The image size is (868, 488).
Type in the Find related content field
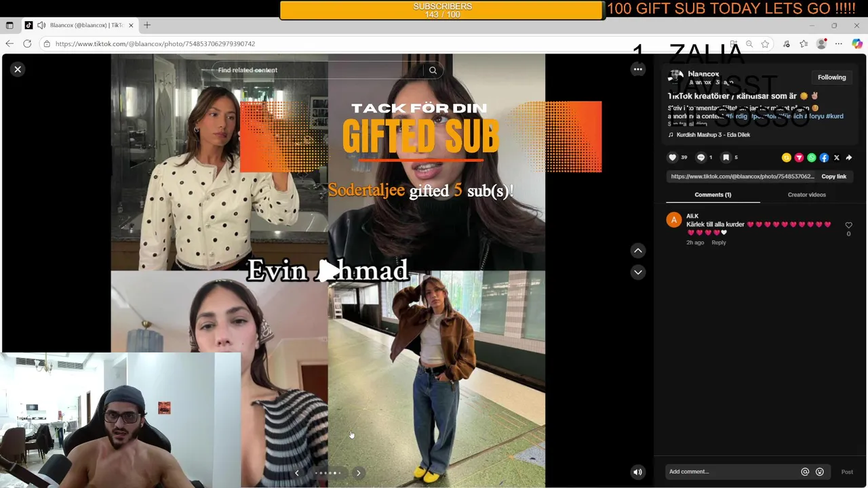point(319,70)
